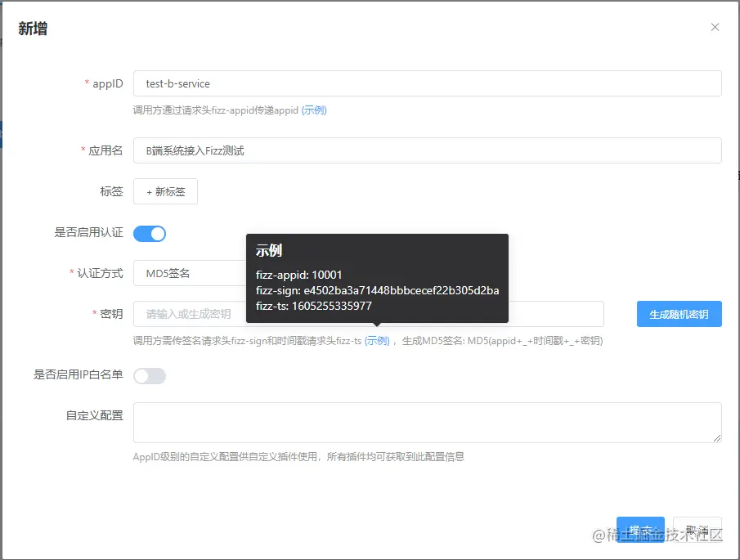Click the + 新标签 button to add a tag

click(165, 191)
